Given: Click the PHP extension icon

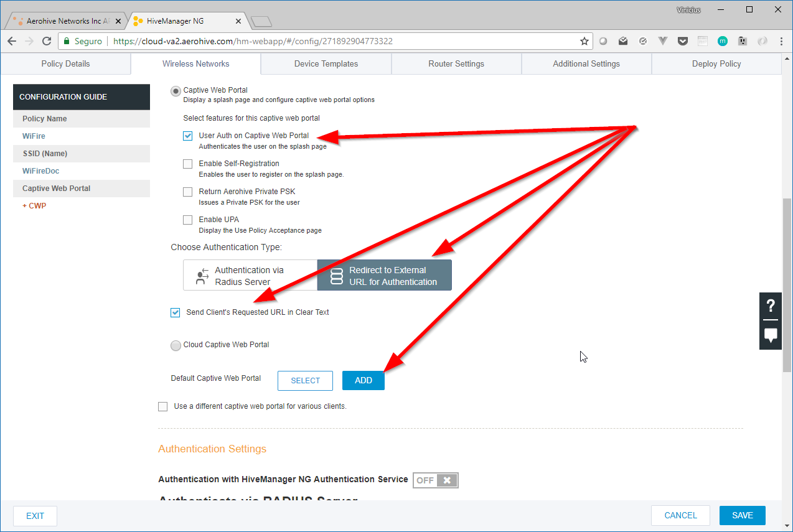Looking at the screenshot, I should pyautogui.click(x=702, y=41).
